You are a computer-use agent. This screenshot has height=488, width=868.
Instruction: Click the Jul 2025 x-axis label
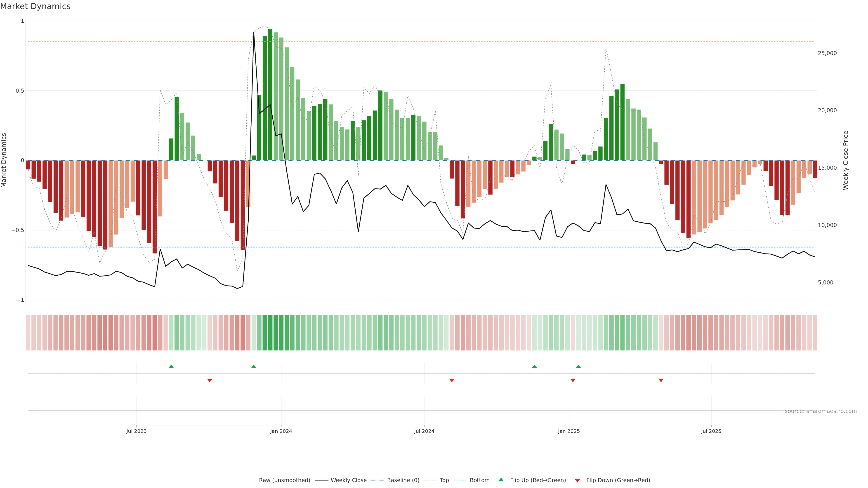(711, 431)
